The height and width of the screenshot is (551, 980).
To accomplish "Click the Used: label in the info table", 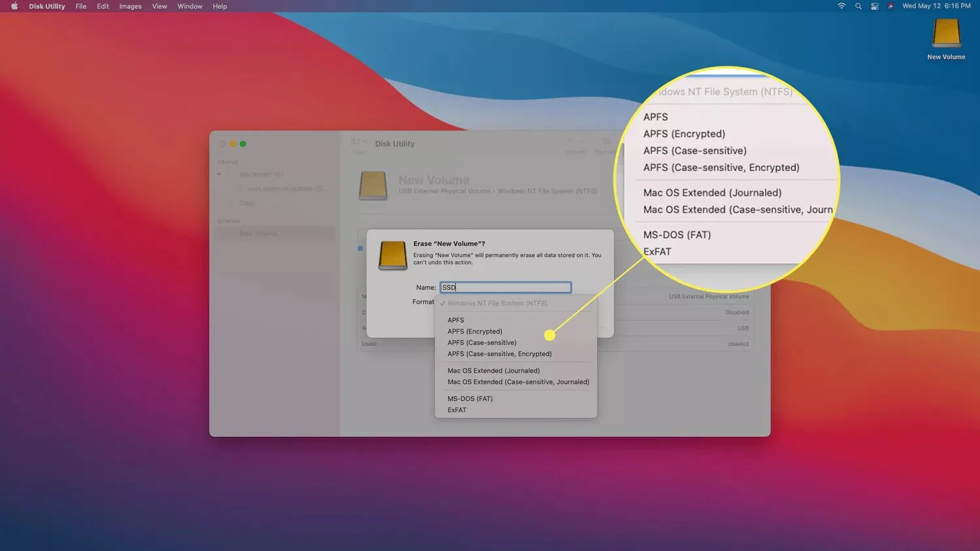I will pyautogui.click(x=370, y=343).
